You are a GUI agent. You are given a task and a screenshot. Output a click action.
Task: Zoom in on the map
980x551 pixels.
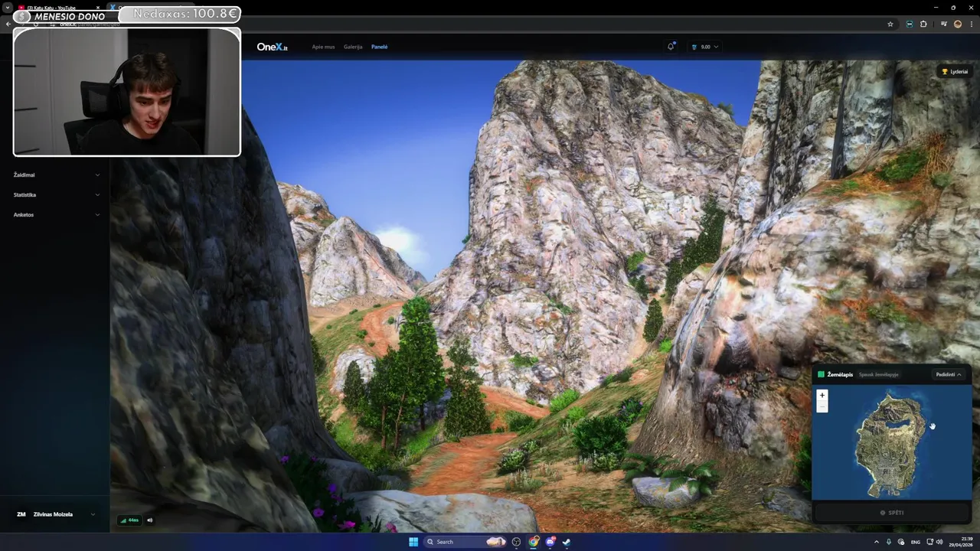[822, 396]
